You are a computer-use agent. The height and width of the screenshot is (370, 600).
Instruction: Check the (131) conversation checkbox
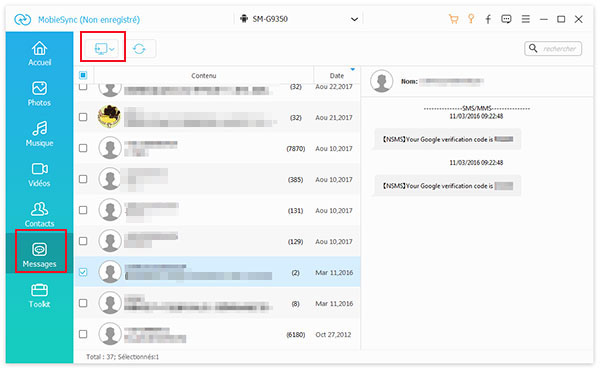pyautogui.click(x=83, y=210)
